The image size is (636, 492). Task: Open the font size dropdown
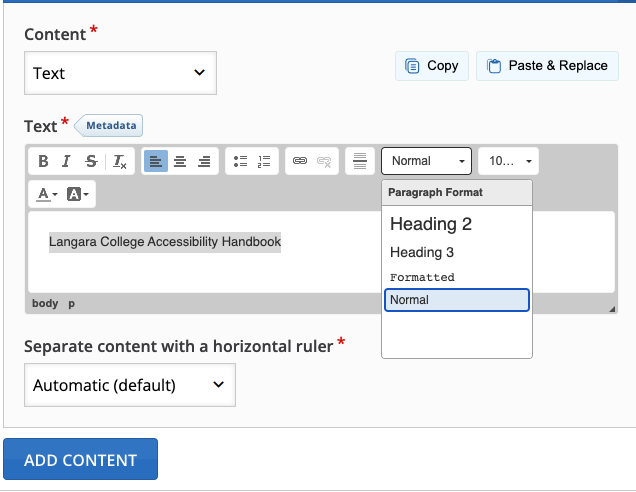point(508,161)
